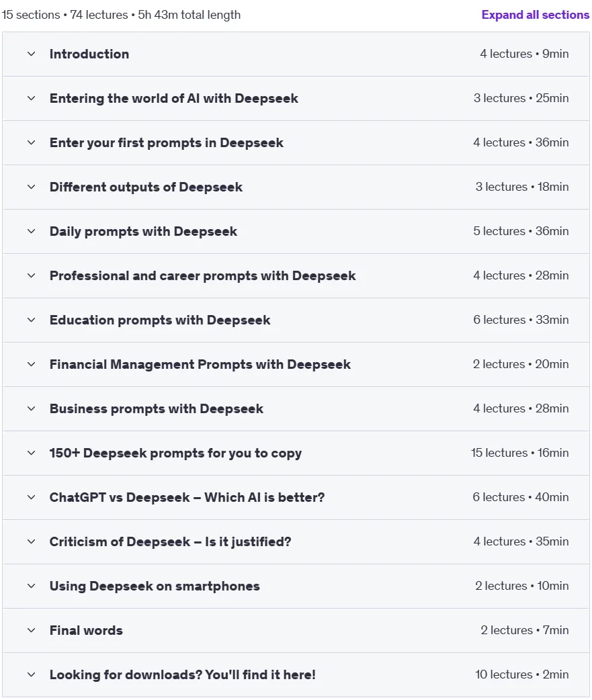Expand Daily prompts with Deepseek chevron
Screen dimensions: 592x700
32,231
